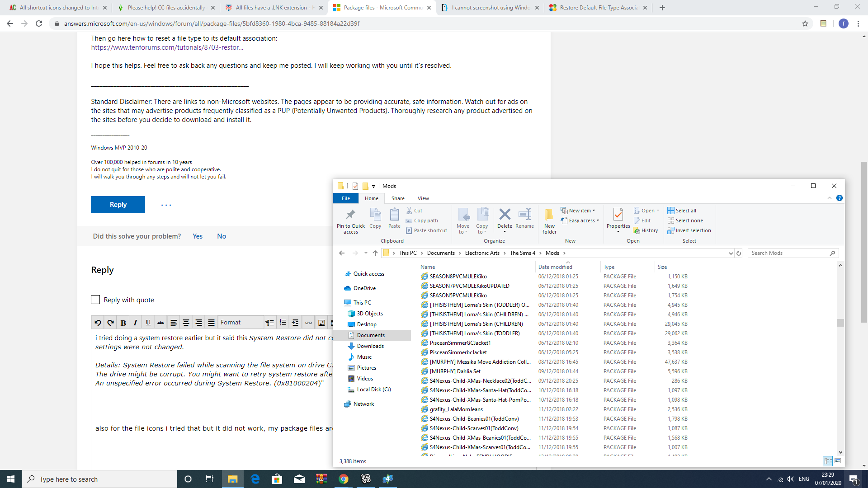Center align text in reply editor
The image size is (868, 488).
pyautogui.click(x=186, y=323)
